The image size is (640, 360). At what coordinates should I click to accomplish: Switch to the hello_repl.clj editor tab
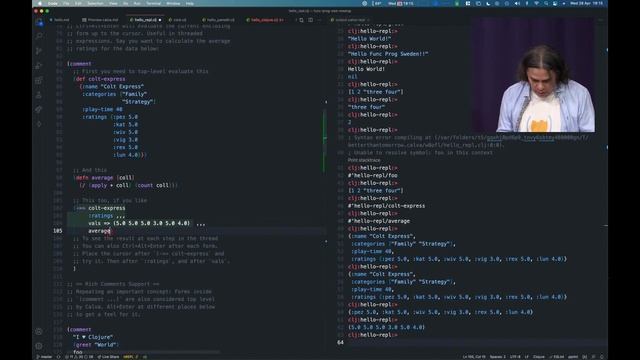coord(146,20)
